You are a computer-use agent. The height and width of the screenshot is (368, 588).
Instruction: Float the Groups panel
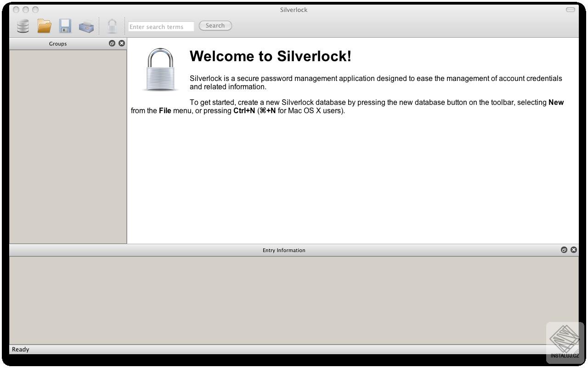[112, 43]
